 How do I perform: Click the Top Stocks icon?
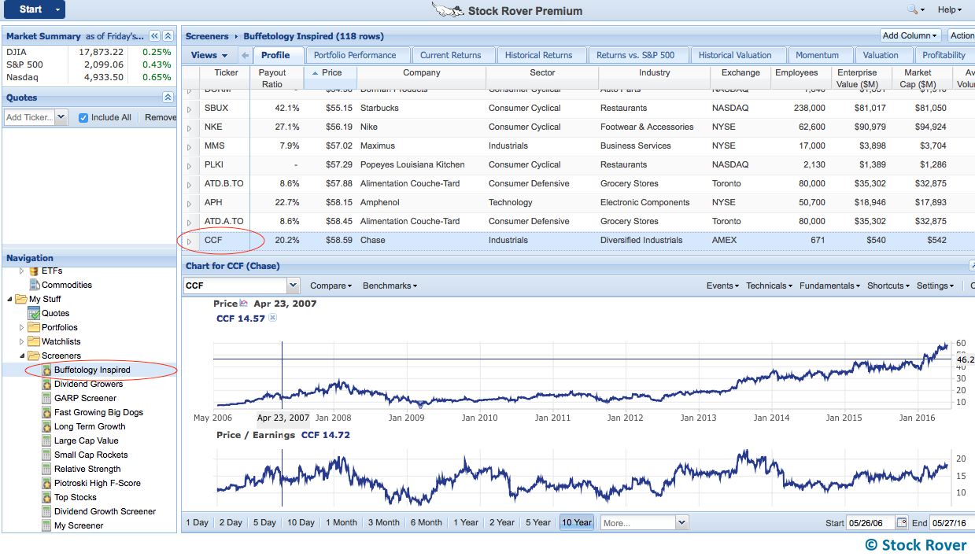tap(46, 497)
